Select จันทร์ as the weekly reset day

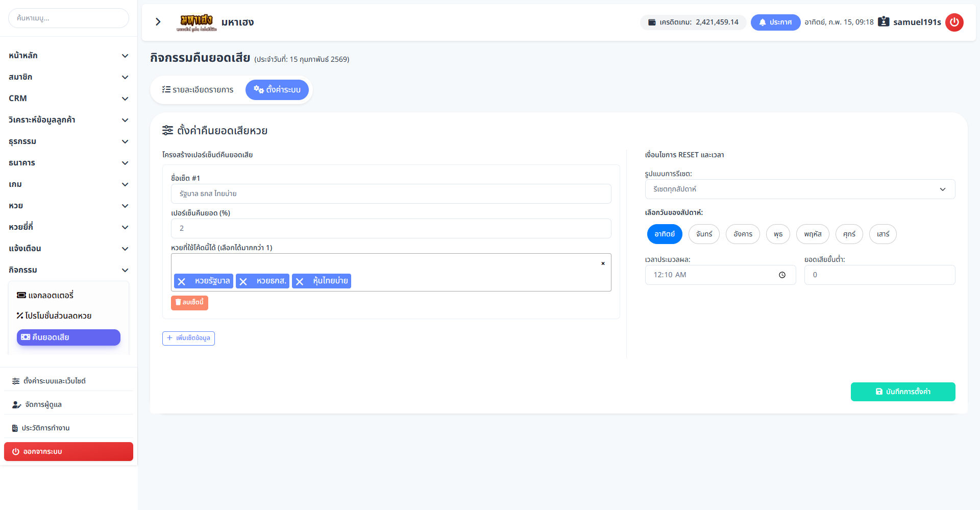point(704,234)
